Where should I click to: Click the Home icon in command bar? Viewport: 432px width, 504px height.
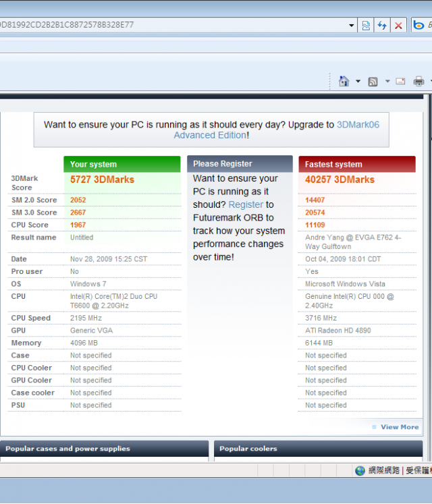(x=344, y=81)
